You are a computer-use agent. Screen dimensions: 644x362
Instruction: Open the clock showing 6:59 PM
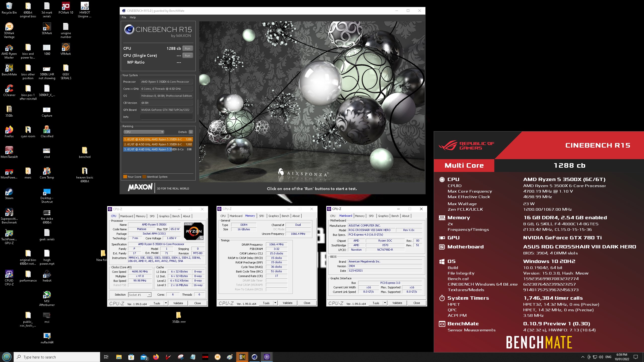coord(622,357)
